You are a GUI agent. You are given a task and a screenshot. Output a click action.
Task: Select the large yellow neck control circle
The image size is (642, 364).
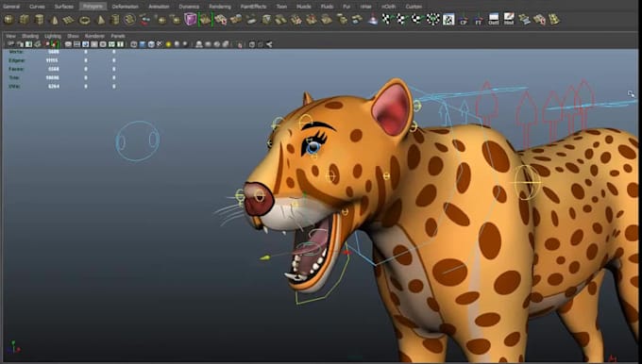click(x=527, y=182)
